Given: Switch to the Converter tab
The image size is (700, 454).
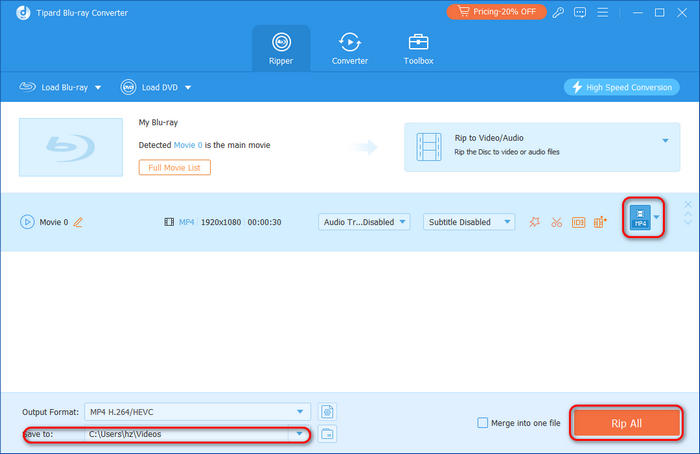Looking at the screenshot, I should click(x=350, y=49).
